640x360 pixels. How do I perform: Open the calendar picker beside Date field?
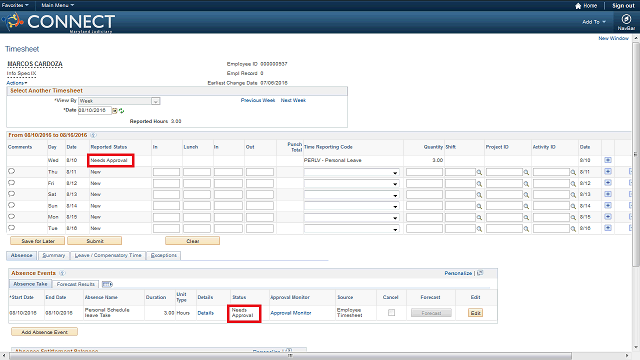pyautogui.click(x=115, y=111)
